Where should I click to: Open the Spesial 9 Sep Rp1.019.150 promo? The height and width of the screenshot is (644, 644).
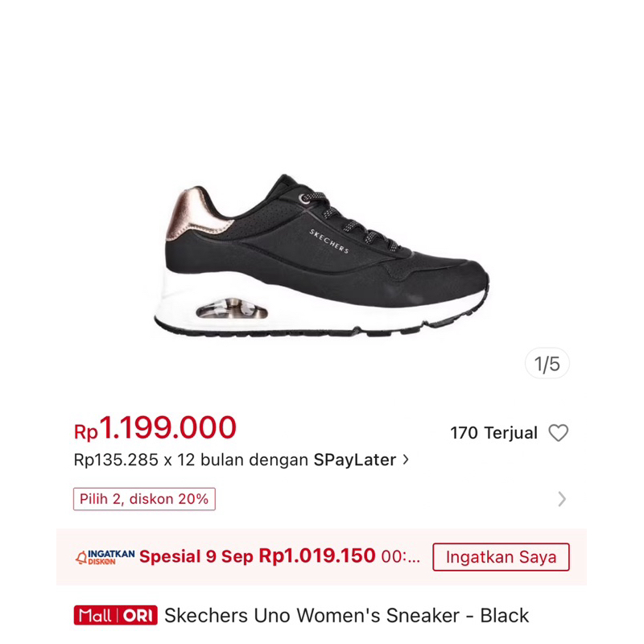tap(258, 556)
